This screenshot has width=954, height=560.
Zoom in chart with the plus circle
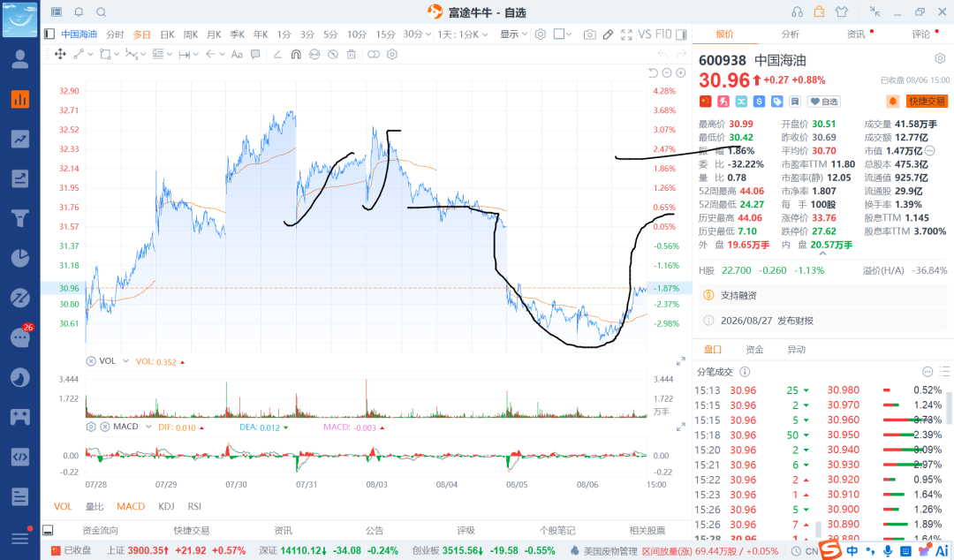(x=681, y=73)
